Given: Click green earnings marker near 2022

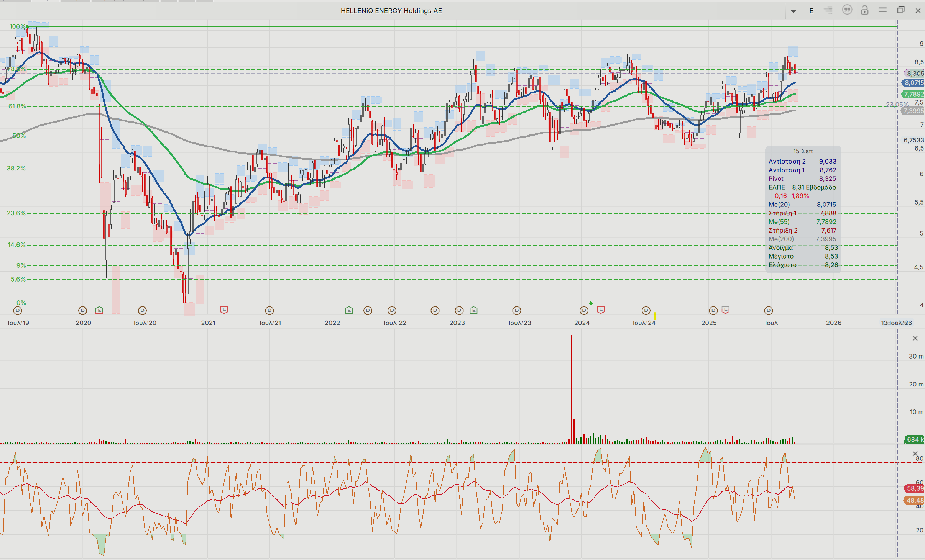Looking at the screenshot, I should 348,310.
